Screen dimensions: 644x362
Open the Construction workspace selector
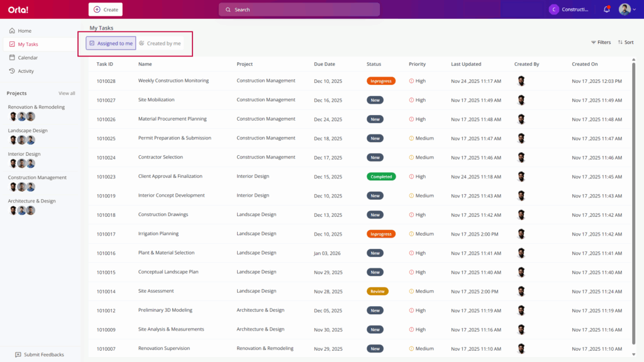click(569, 9)
